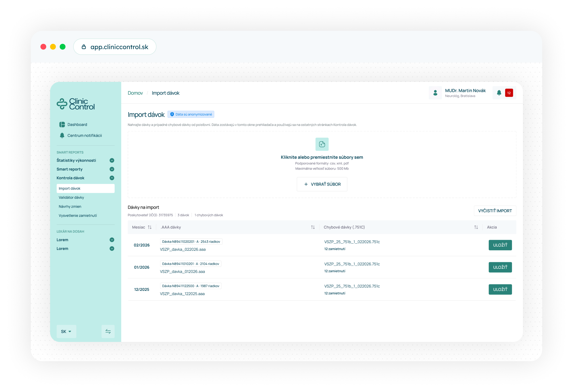
Task: Open Vysvetlenie zamietnutí page
Action: [x=78, y=216]
